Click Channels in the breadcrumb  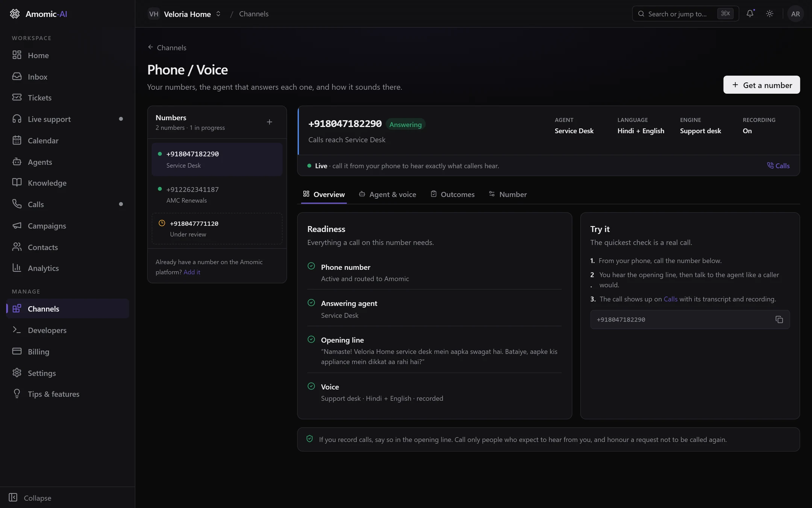(x=254, y=14)
